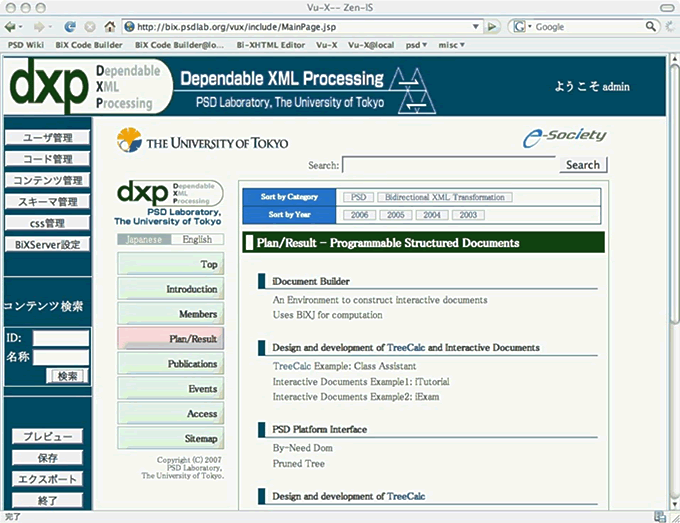This screenshot has width=680, height=523.
Task: Click the ユーザ管理 button
Action: coord(48,137)
